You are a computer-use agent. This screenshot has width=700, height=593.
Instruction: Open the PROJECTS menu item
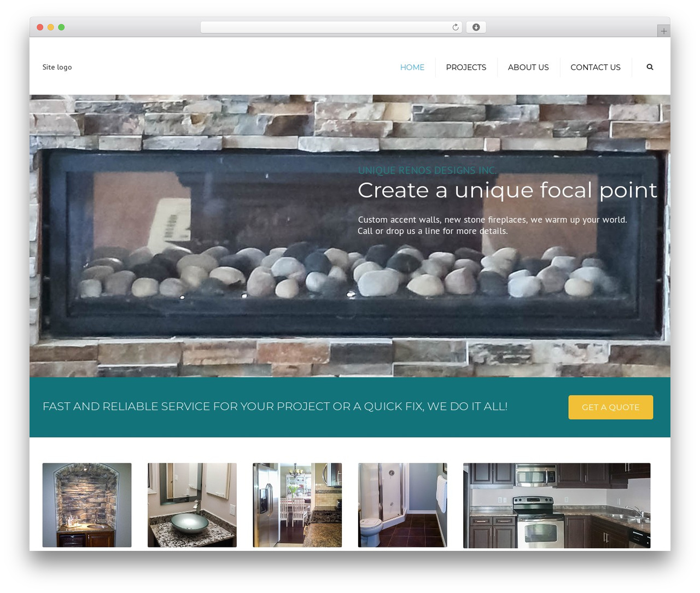point(466,67)
